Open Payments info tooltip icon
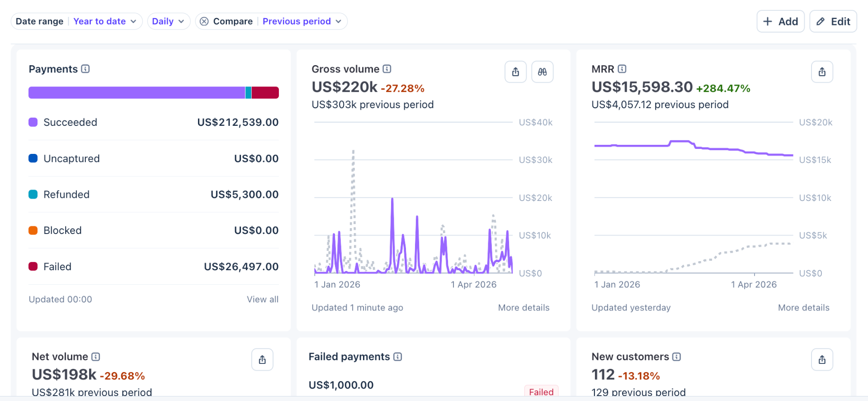 coord(85,69)
